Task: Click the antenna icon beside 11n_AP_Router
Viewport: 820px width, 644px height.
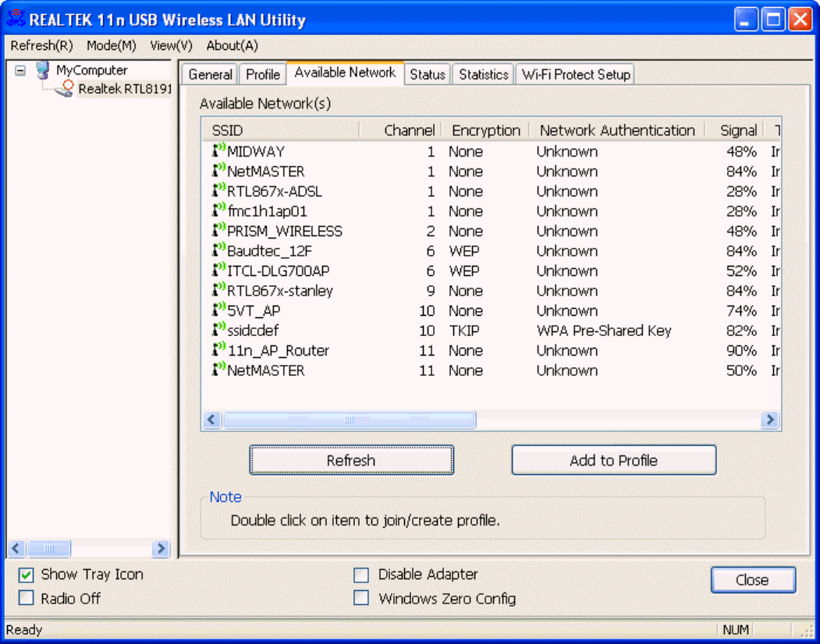Action: click(218, 349)
